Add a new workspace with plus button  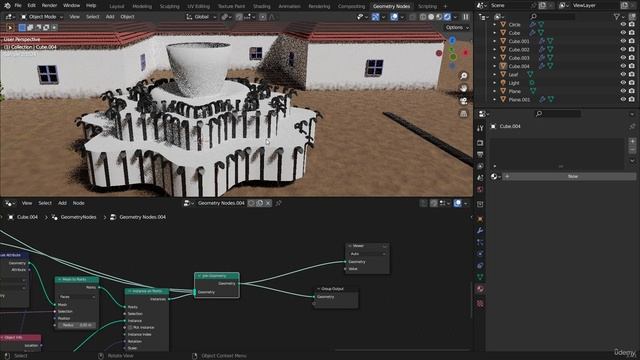[445, 7]
